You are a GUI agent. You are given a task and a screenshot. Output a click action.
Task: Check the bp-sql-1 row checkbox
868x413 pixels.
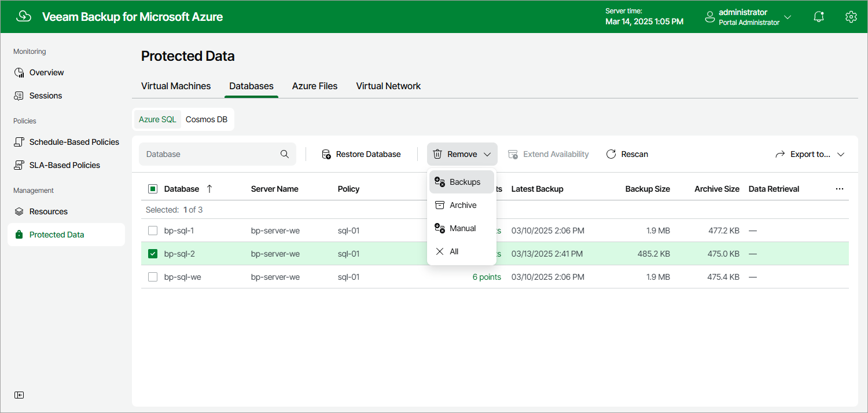[x=153, y=231]
